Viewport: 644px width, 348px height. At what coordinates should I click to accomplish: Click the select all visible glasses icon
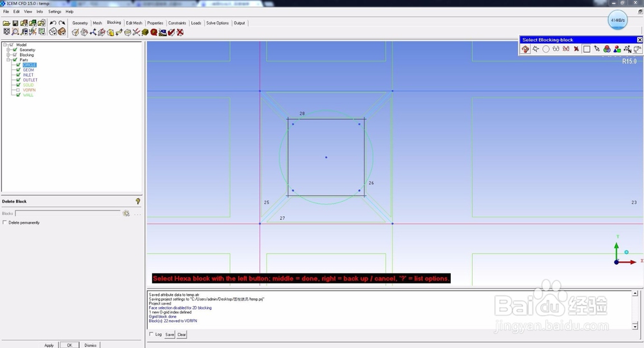pyautogui.click(x=556, y=49)
